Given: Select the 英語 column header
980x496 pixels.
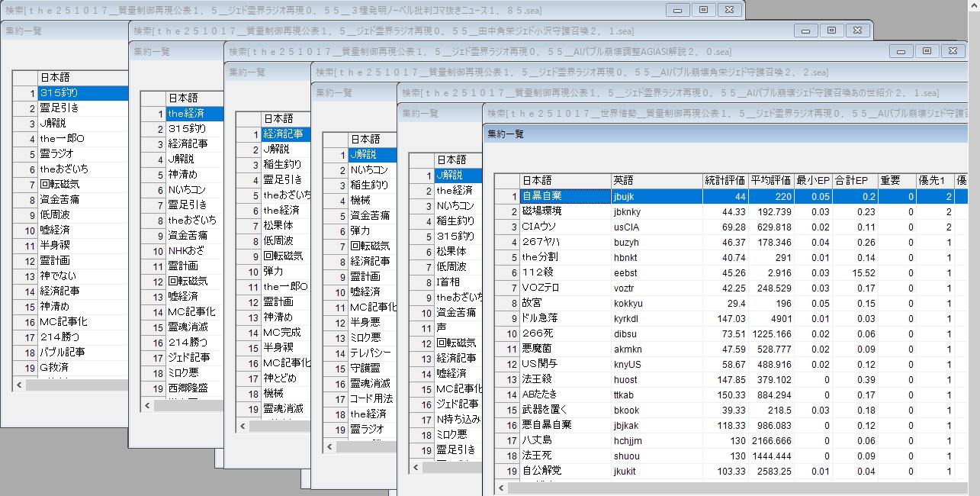Looking at the screenshot, I should tap(656, 181).
